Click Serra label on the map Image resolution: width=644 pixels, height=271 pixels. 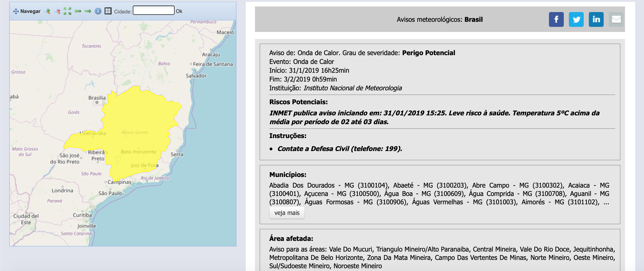coord(177,154)
